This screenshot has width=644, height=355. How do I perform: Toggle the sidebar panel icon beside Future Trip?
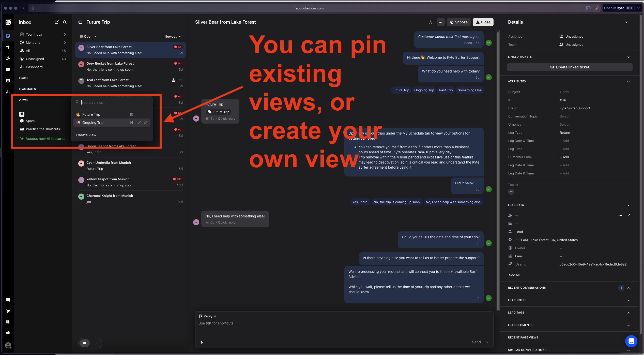point(80,22)
